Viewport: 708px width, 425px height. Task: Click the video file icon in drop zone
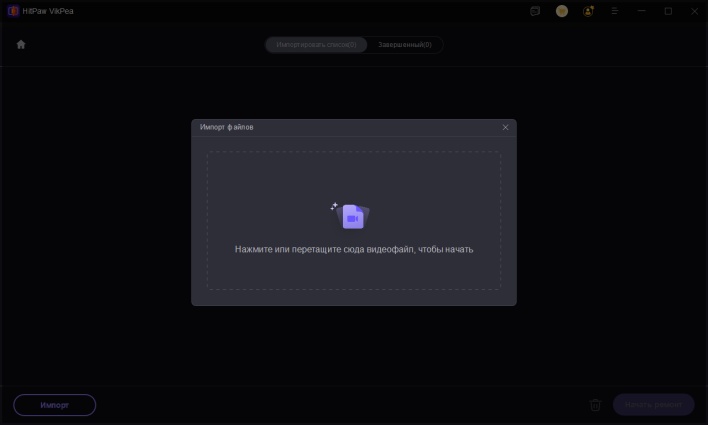[351, 216]
